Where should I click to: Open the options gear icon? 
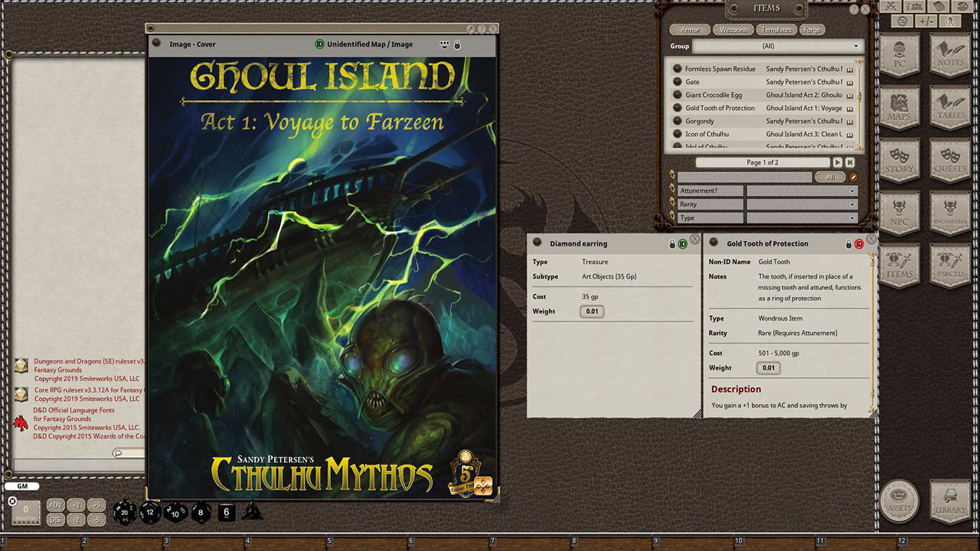(x=902, y=21)
